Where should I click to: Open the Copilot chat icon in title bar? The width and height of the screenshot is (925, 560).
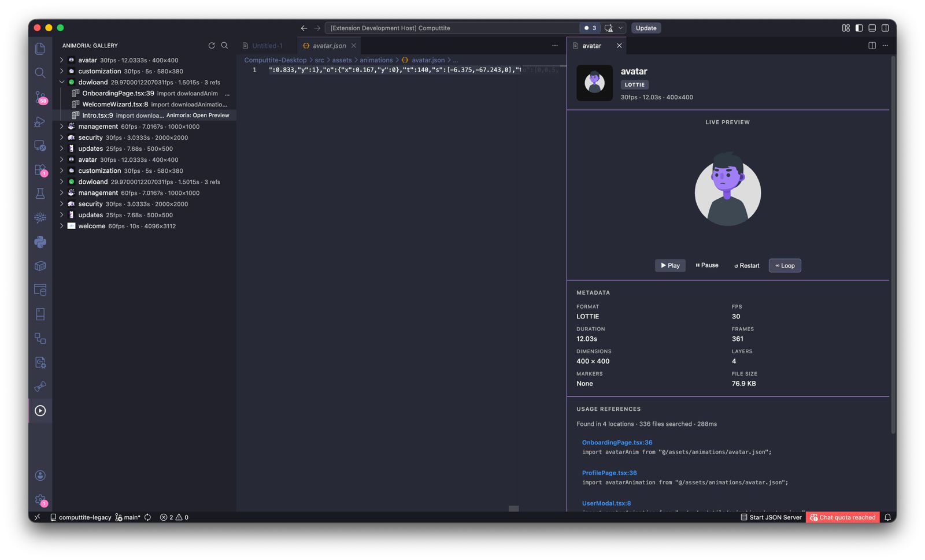coord(608,28)
